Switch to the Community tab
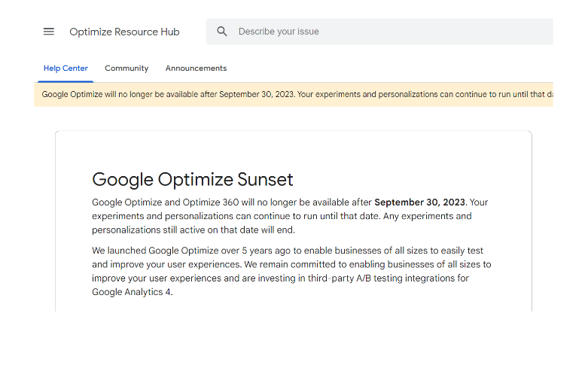Viewport: 588px width, 368px height. [126, 68]
